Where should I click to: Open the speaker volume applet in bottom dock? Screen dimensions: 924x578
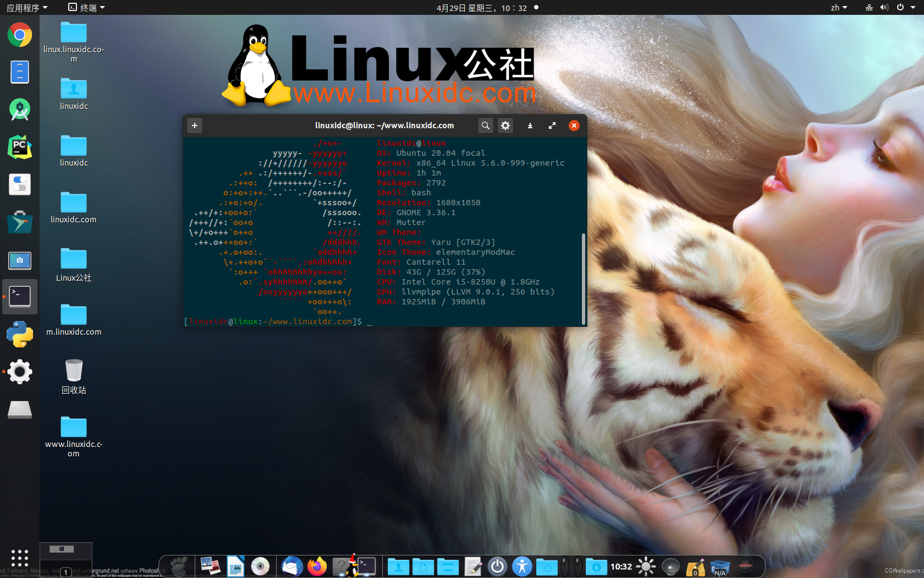pyautogui.click(x=671, y=566)
